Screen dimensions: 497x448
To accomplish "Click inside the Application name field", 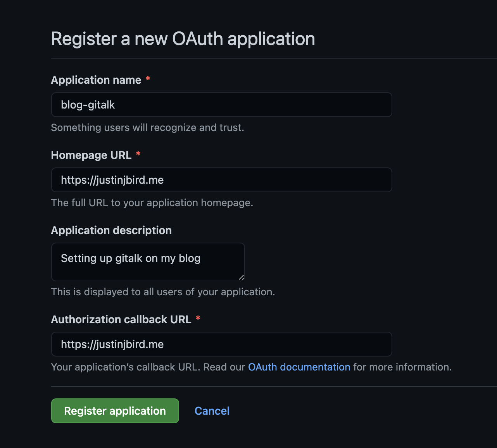I will point(221,105).
